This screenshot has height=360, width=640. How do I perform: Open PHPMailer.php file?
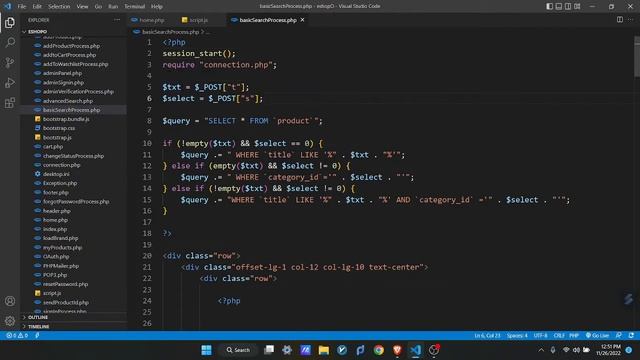pyautogui.click(x=61, y=266)
